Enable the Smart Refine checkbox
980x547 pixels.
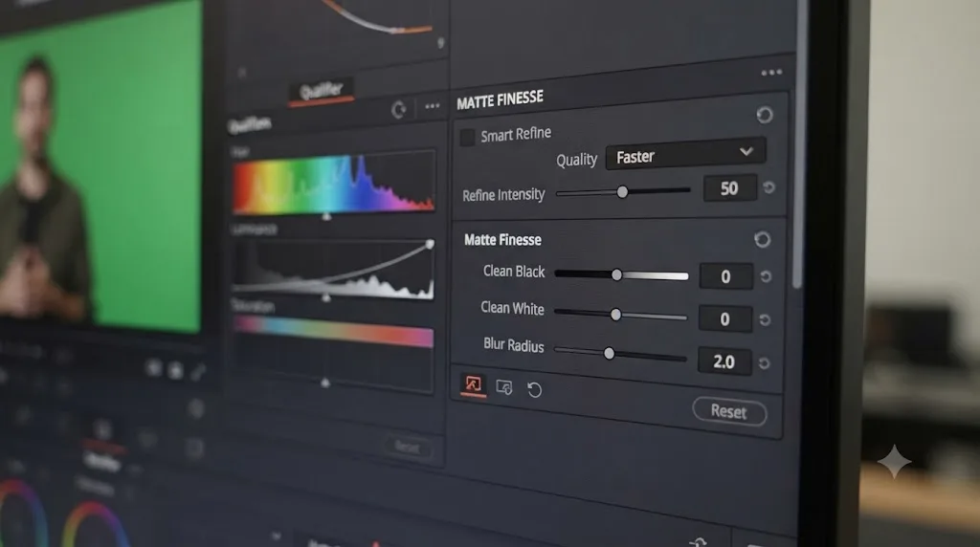(467, 138)
